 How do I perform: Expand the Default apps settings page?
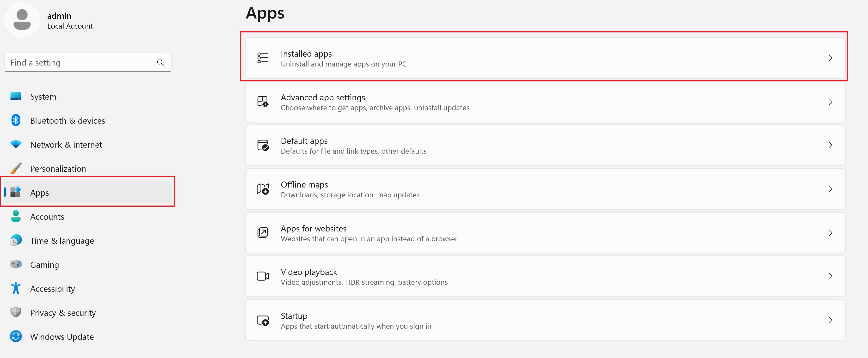831,145
